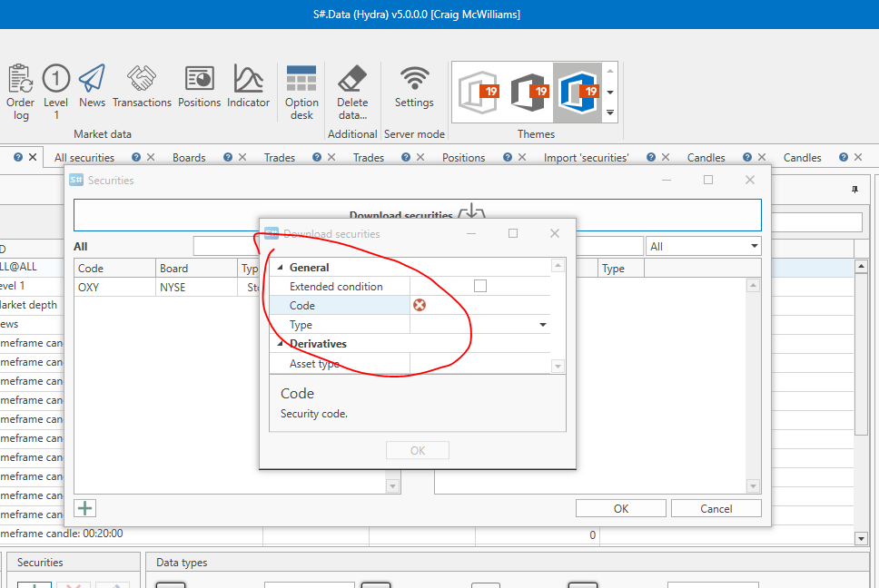Open help for Positions tab
The width and height of the screenshot is (879, 588).
pos(508,157)
